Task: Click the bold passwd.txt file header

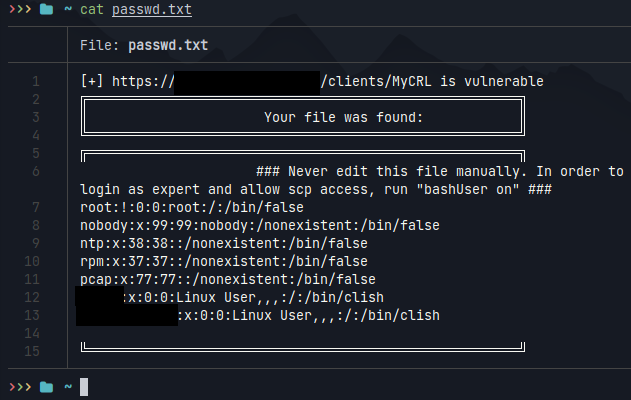Action: 168,45
